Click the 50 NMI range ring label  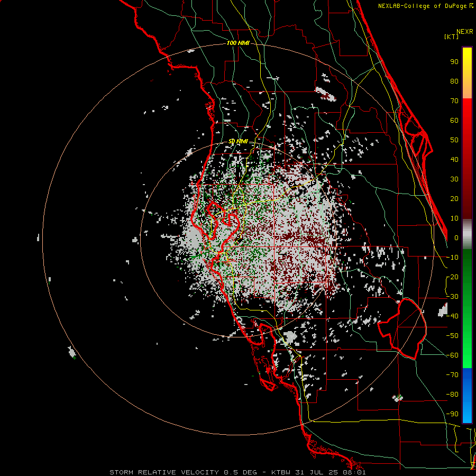[x=238, y=141]
